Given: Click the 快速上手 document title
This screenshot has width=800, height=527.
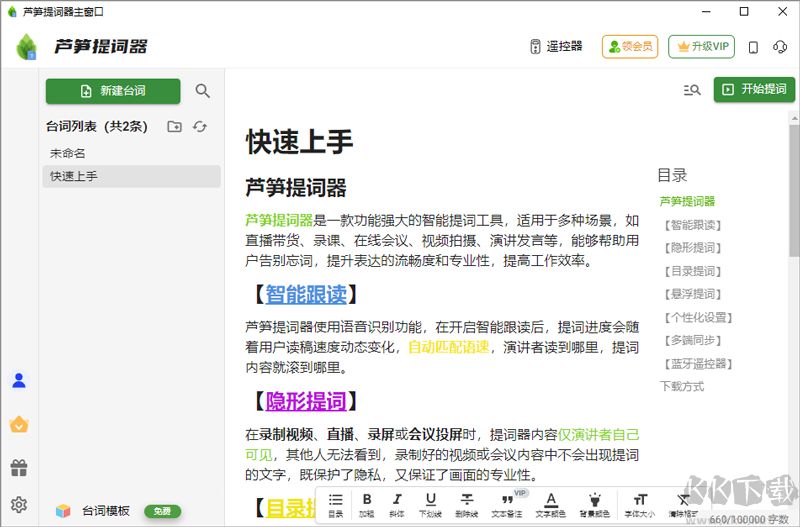Looking at the screenshot, I should [299, 142].
